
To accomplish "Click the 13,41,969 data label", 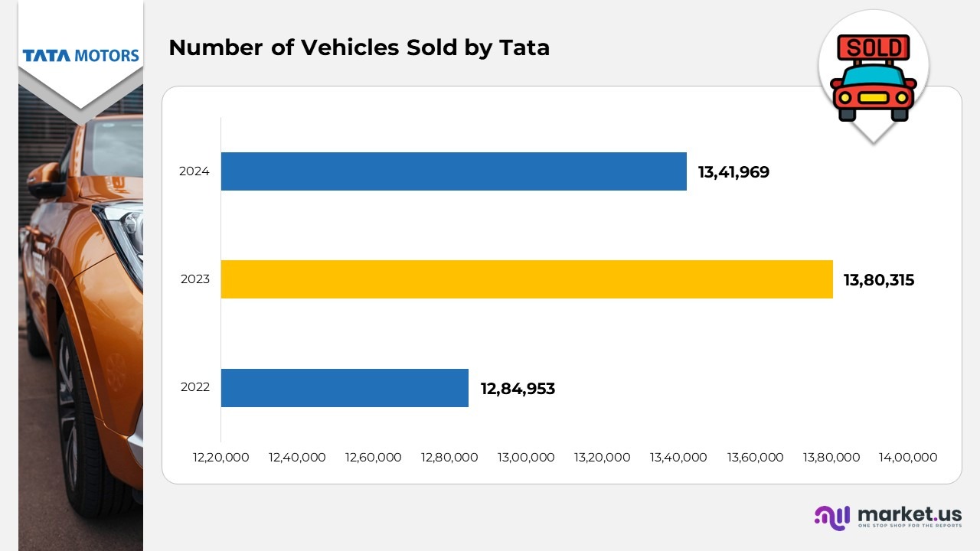I will click(733, 172).
